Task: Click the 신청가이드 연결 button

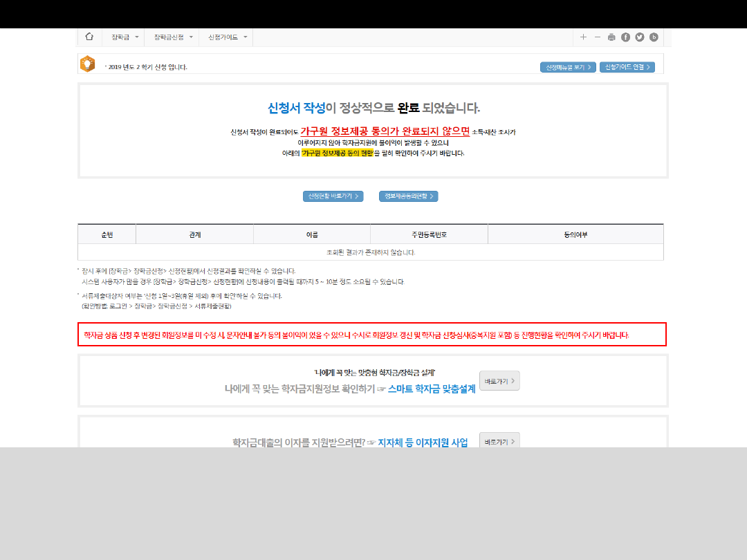Action: tap(627, 67)
